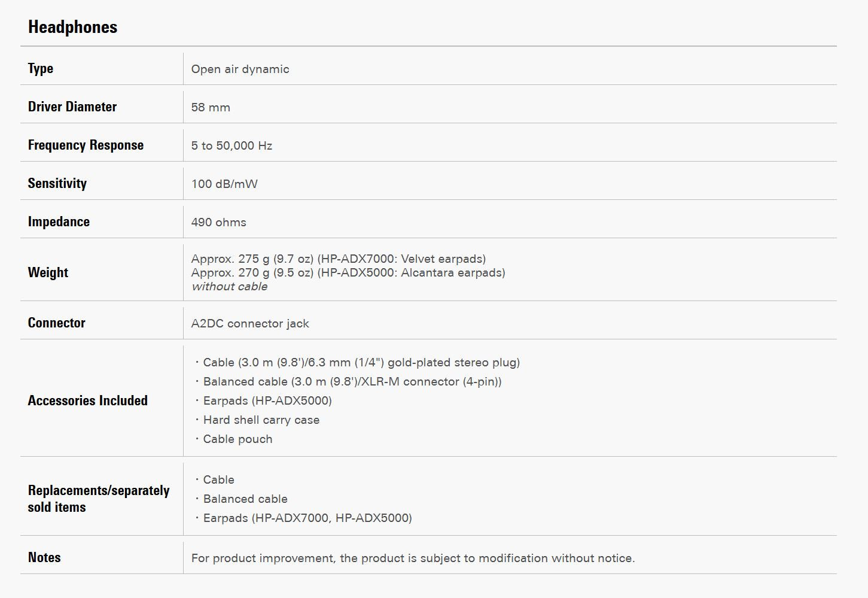Click the Hard shell carry case item

261,420
